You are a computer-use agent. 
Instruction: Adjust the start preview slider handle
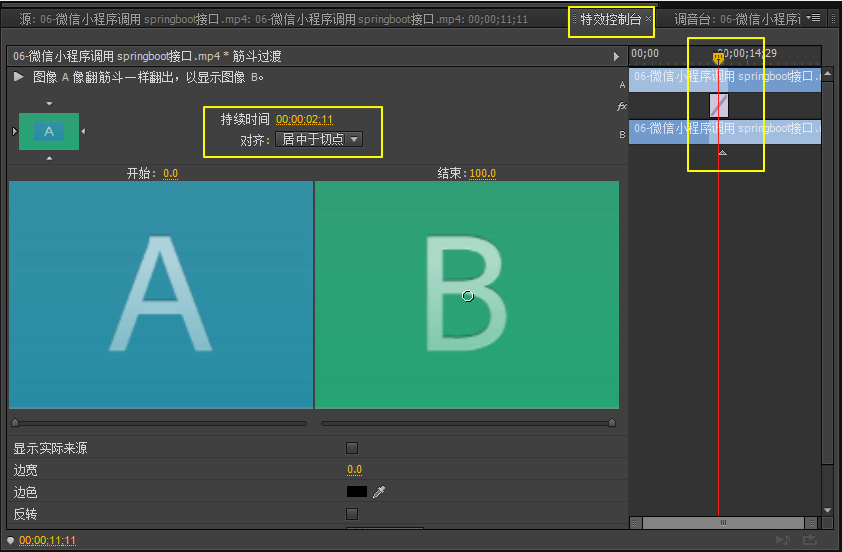pyautogui.click(x=15, y=423)
